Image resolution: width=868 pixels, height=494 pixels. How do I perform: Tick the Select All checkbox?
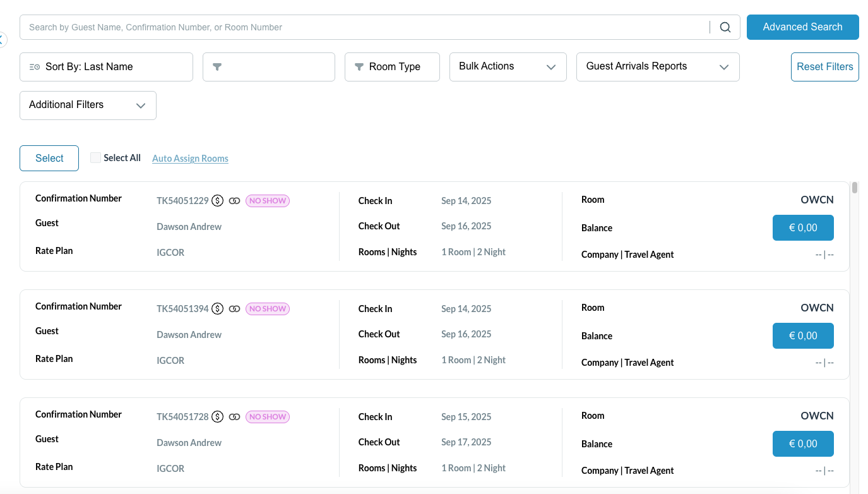tap(95, 158)
